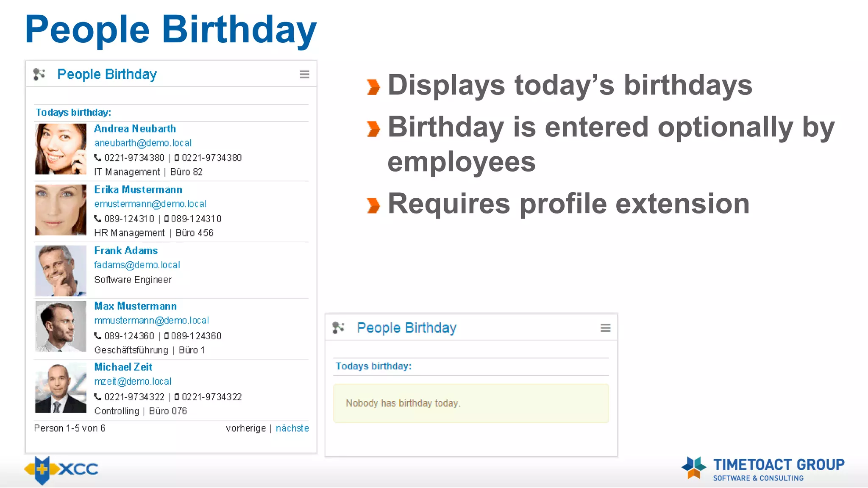Click 'Displays today's birthdays' bullet text
Screen dimensions: 868x488
[570, 85]
